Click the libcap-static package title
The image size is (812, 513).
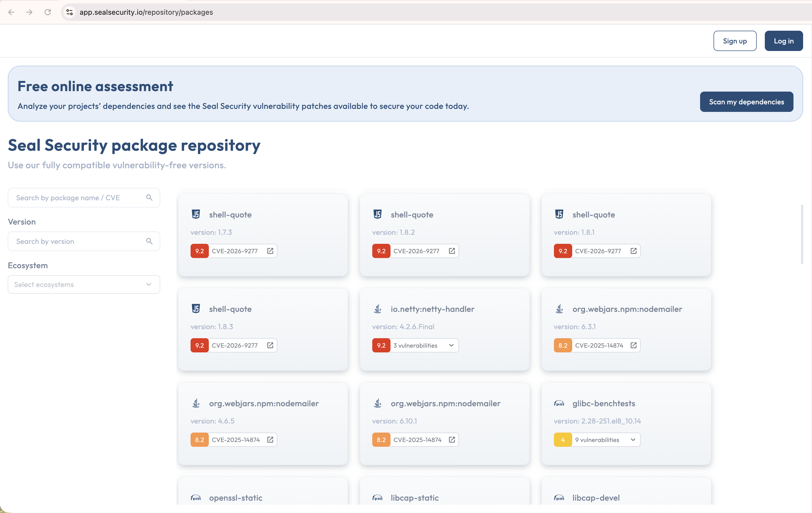click(x=415, y=498)
